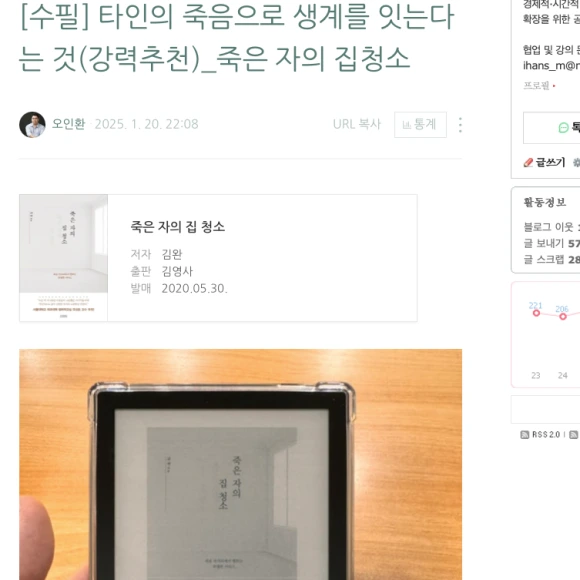Screen dimensions: 580x580
Task: Copy the post link via URL 복사
Action: pos(357,124)
